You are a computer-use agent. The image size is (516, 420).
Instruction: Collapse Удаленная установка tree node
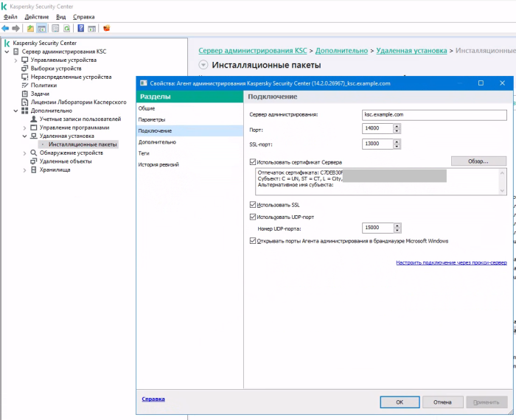pos(24,136)
